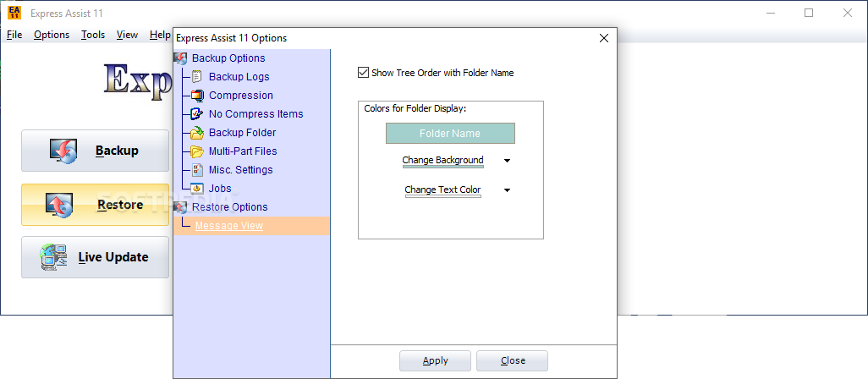The height and width of the screenshot is (379, 868).
Task: Click the Close button in the options dialog
Action: (513, 360)
